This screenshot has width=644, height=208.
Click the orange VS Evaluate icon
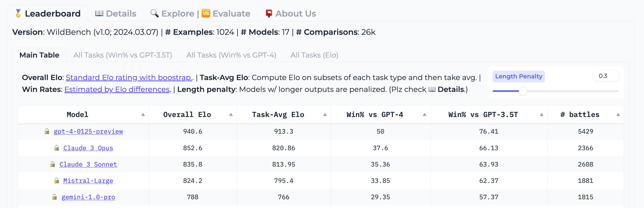click(205, 14)
